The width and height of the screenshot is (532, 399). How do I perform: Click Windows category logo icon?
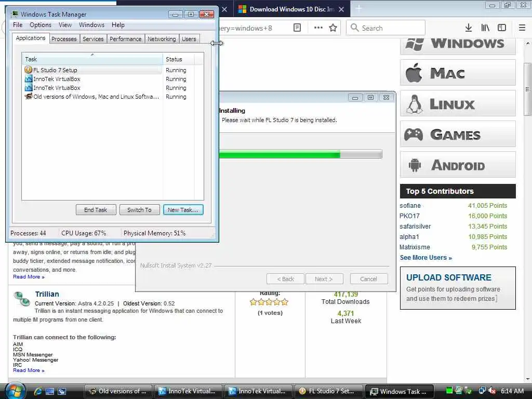pos(414,44)
